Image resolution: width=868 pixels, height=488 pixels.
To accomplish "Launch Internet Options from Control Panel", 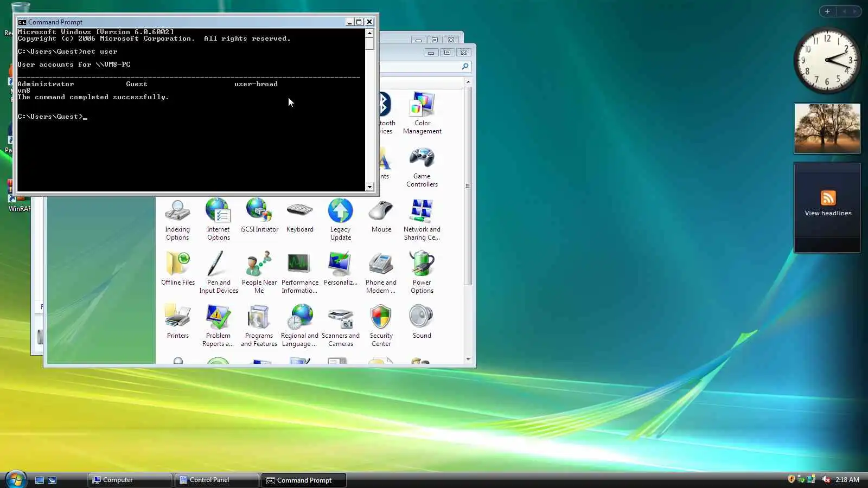I will pyautogui.click(x=218, y=220).
